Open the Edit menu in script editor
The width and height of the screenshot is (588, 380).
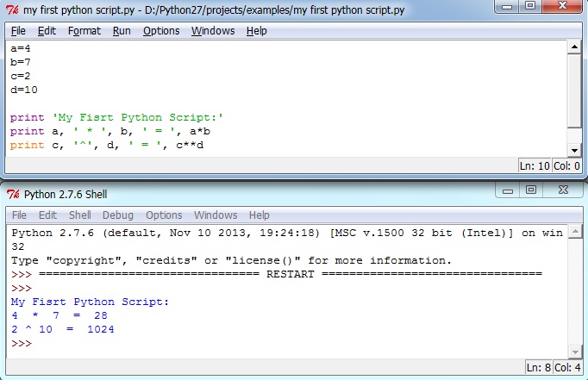tap(47, 31)
